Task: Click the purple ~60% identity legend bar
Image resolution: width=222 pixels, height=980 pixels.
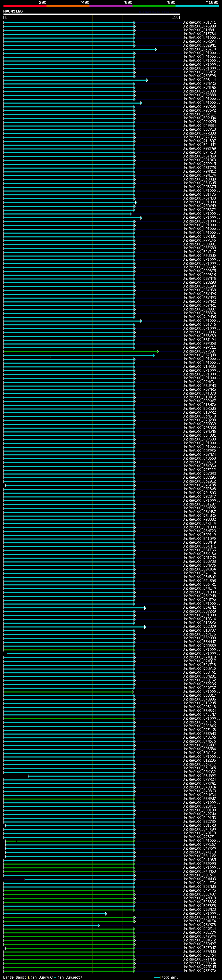Action: coord(111,6)
